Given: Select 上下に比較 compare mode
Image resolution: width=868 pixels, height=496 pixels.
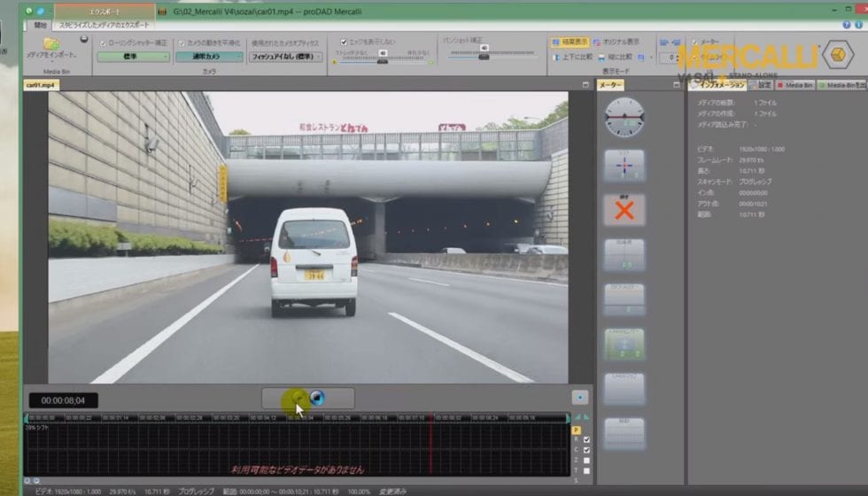Looking at the screenshot, I should coord(572,57).
